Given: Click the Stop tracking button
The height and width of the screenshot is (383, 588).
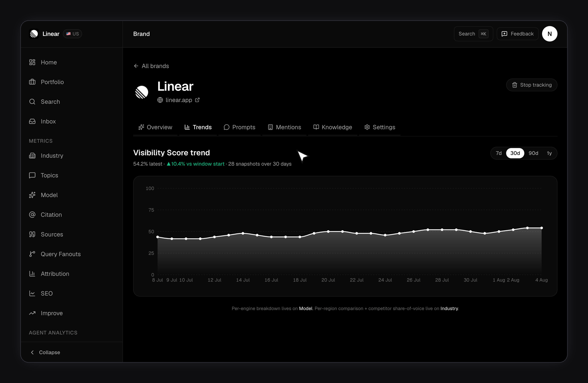Looking at the screenshot, I should [x=532, y=85].
